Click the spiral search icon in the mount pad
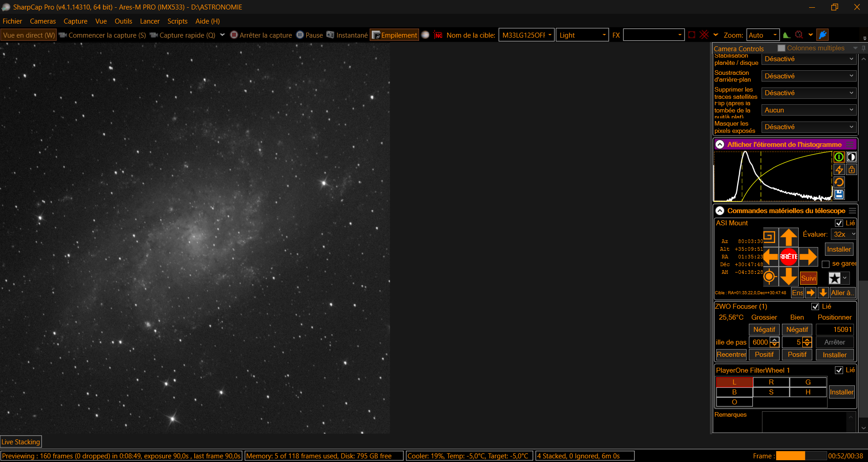Viewport: 868px width, 462px height. pos(769,237)
